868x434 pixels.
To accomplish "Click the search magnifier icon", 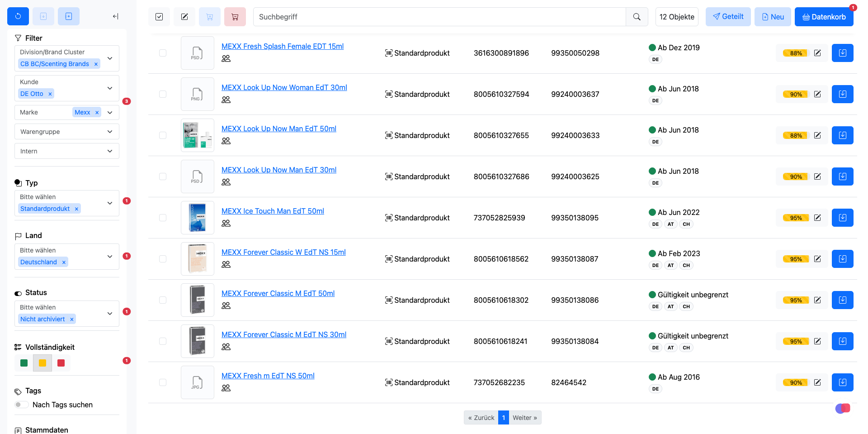I will click(637, 17).
